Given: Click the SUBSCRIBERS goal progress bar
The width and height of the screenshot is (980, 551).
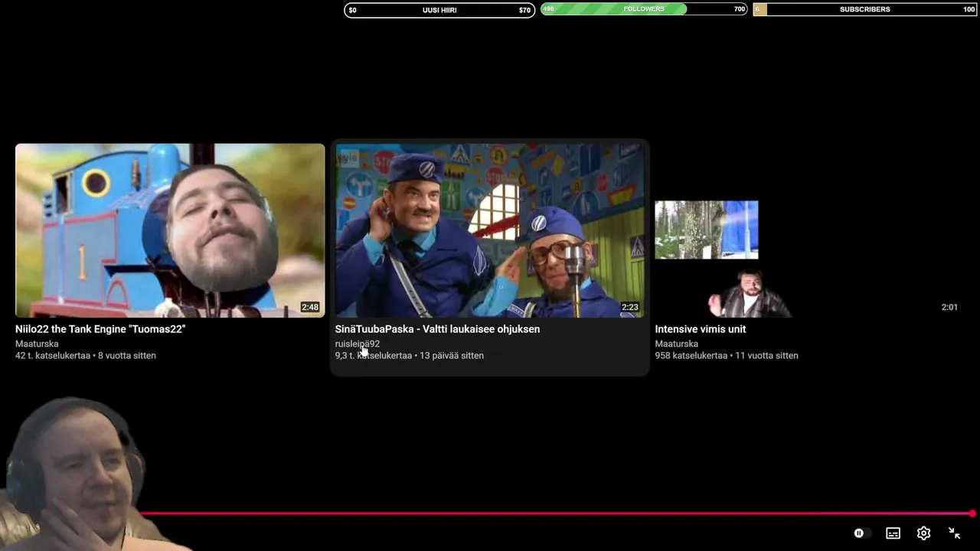Looking at the screenshot, I should pyautogui.click(x=865, y=9).
